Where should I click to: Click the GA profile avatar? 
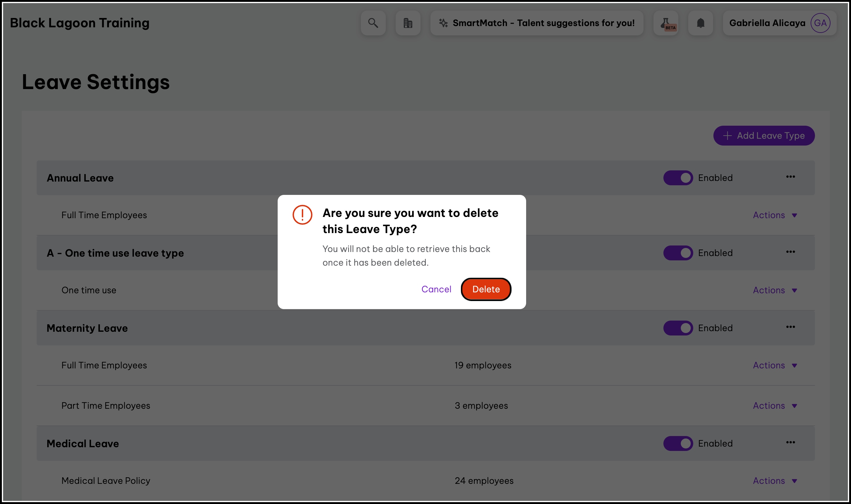tap(820, 23)
